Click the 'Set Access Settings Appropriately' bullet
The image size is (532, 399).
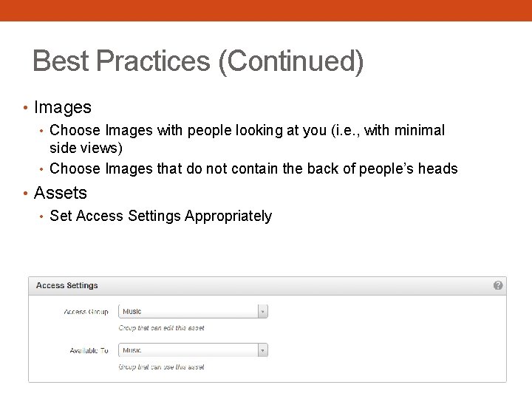pos(160,216)
